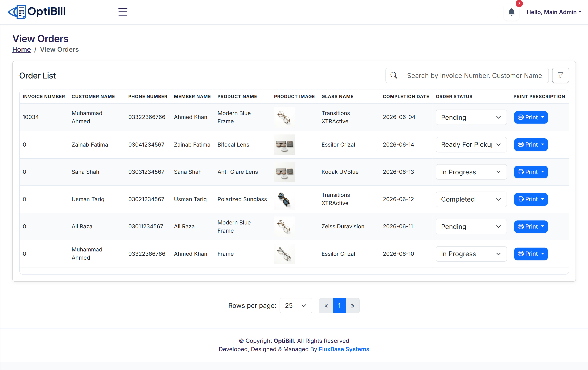Print Sana Shah's prescription

[x=531, y=172]
